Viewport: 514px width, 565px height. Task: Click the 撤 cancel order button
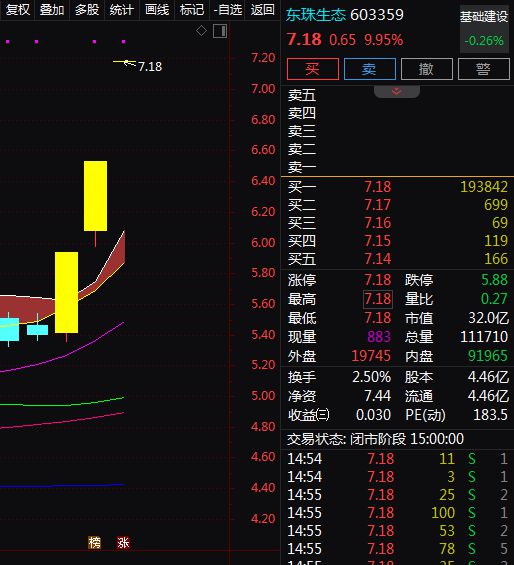point(426,68)
